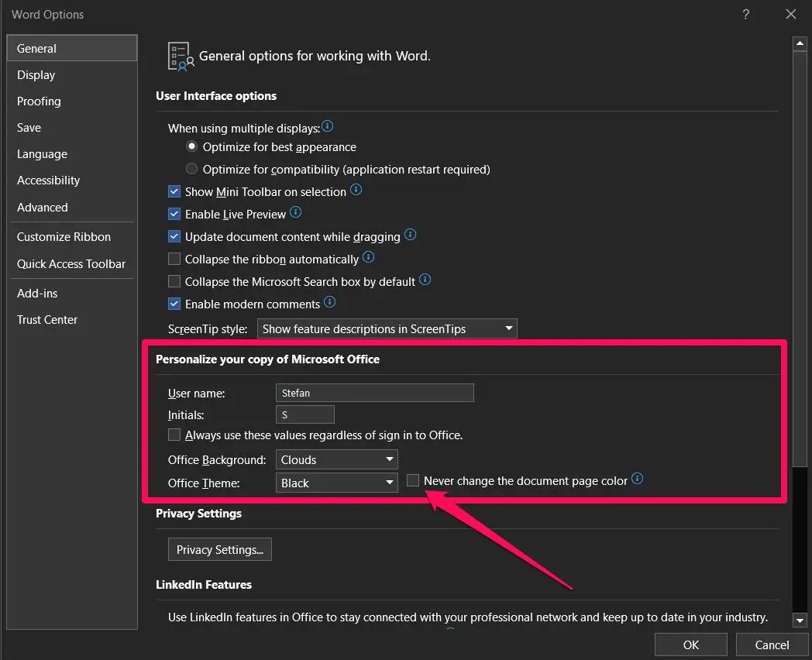Click the Initials input field

coord(305,414)
